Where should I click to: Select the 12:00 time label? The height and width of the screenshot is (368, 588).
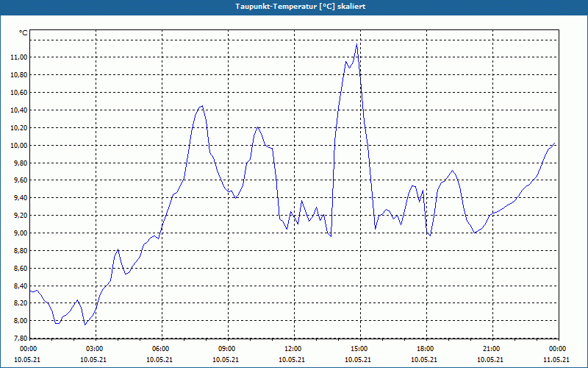pos(294,349)
